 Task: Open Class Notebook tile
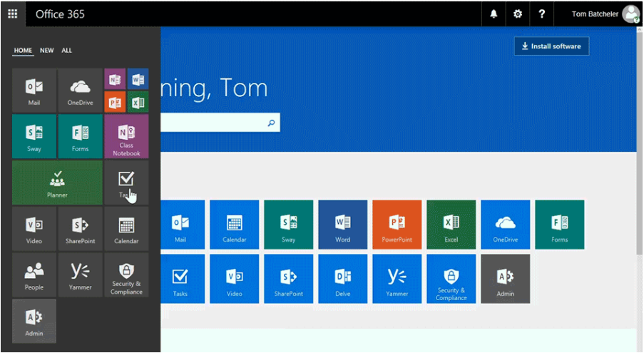pyautogui.click(x=126, y=137)
